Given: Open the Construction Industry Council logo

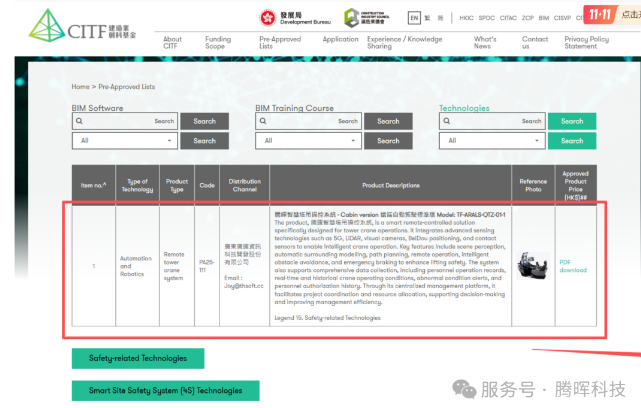Looking at the screenshot, I should pyautogui.click(x=370, y=18).
